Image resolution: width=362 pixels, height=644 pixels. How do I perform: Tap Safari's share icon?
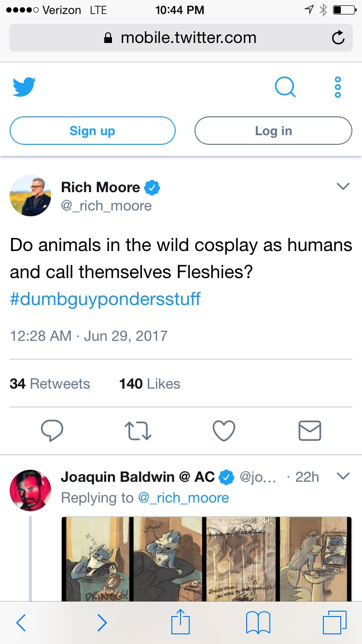click(x=181, y=623)
